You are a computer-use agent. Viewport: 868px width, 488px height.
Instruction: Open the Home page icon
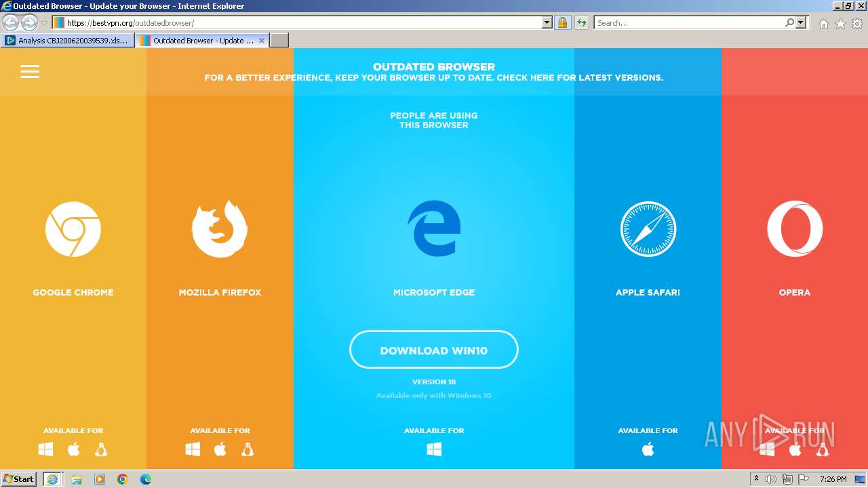coord(823,24)
